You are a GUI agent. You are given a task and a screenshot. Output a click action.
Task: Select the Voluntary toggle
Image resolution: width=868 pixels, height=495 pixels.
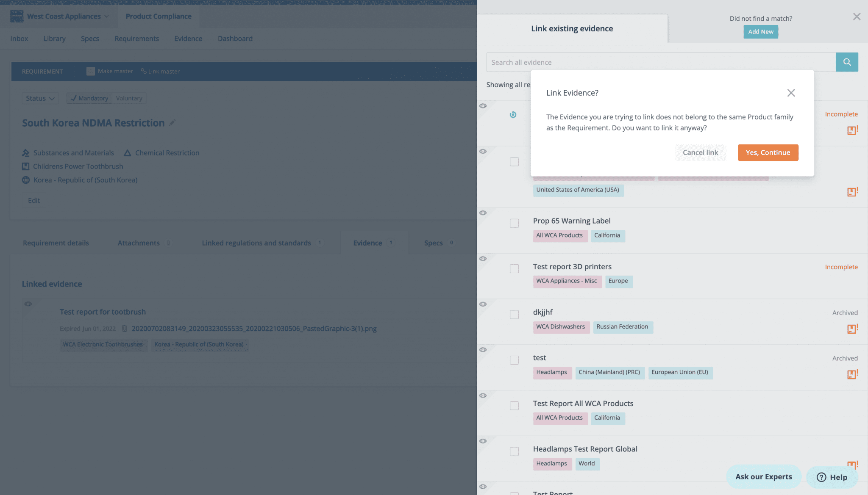coord(129,98)
